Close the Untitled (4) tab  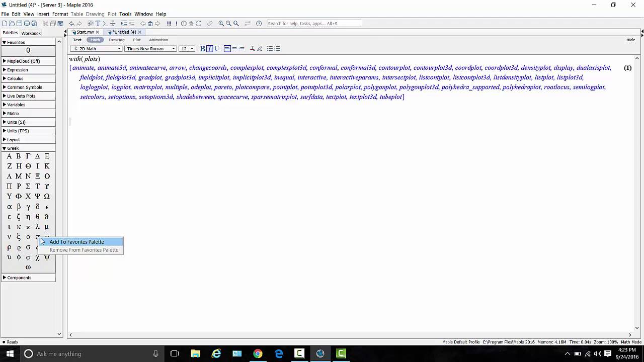point(139,32)
